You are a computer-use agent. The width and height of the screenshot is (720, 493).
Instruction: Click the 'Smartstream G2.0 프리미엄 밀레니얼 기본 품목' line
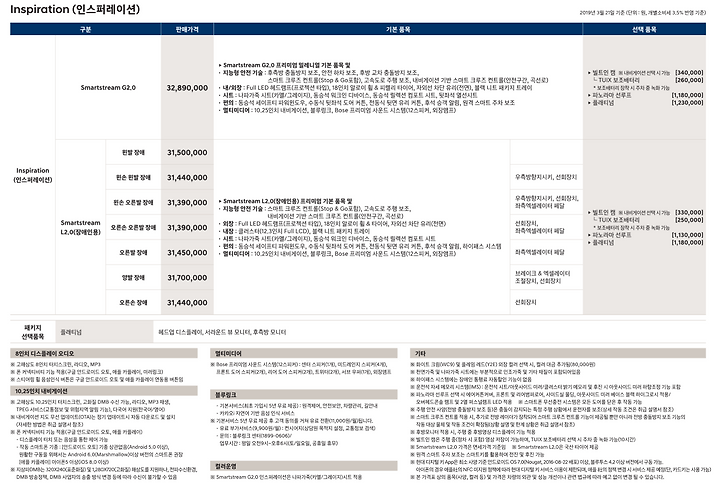284,65
